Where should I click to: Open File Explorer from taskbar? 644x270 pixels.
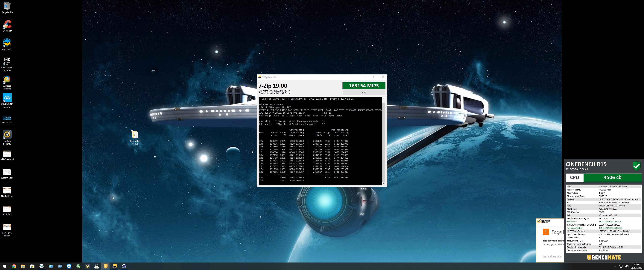pos(23,266)
